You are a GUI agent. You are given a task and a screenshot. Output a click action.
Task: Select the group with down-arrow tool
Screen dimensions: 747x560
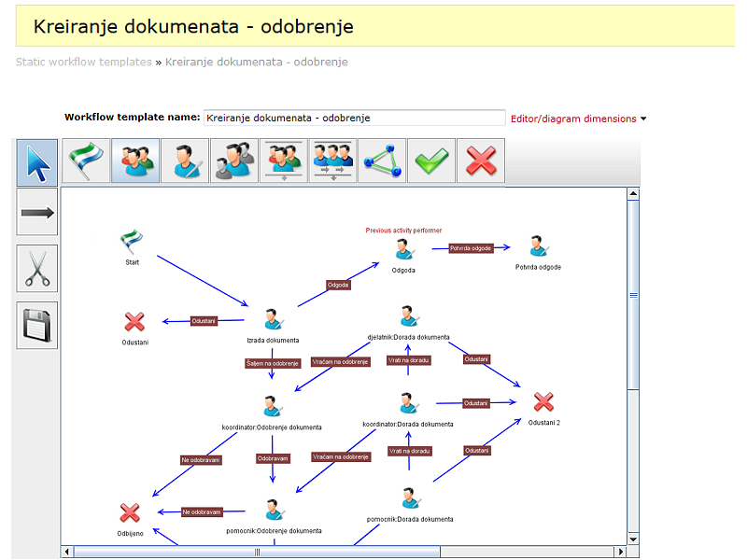pyautogui.click(x=284, y=161)
